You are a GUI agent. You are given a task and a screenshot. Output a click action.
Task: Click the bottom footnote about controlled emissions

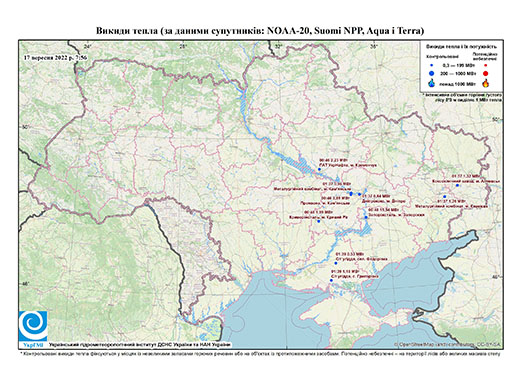[260, 353]
